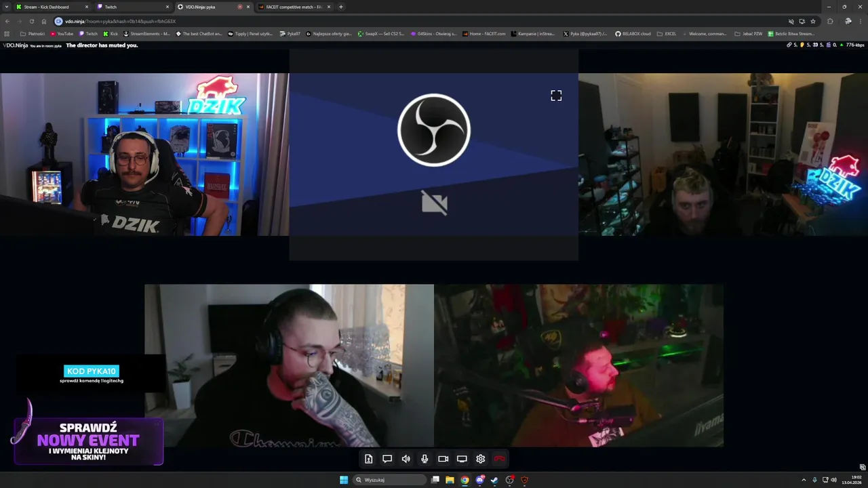This screenshot has width=868, height=488.
Task: Open the taskbar clock and date
Action: (x=851, y=480)
